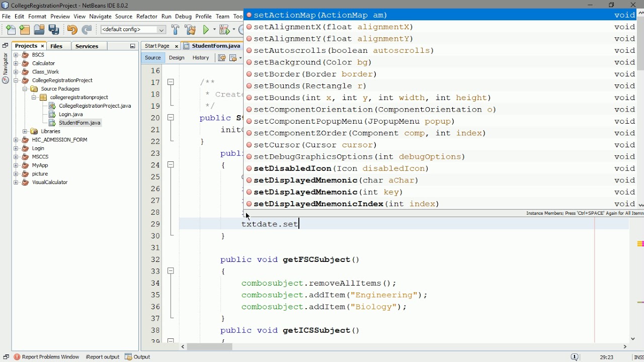Run the project with green play icon
The height and width of the screenshot is (362, 644).
point(206,30)
